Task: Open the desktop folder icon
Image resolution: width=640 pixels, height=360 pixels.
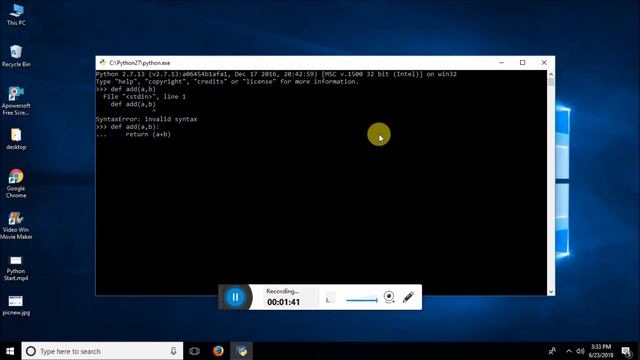Action: 16,139
